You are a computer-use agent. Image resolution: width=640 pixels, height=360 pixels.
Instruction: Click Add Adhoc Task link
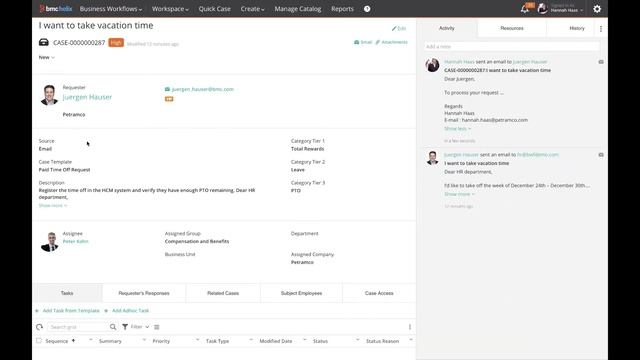(130, 311)
